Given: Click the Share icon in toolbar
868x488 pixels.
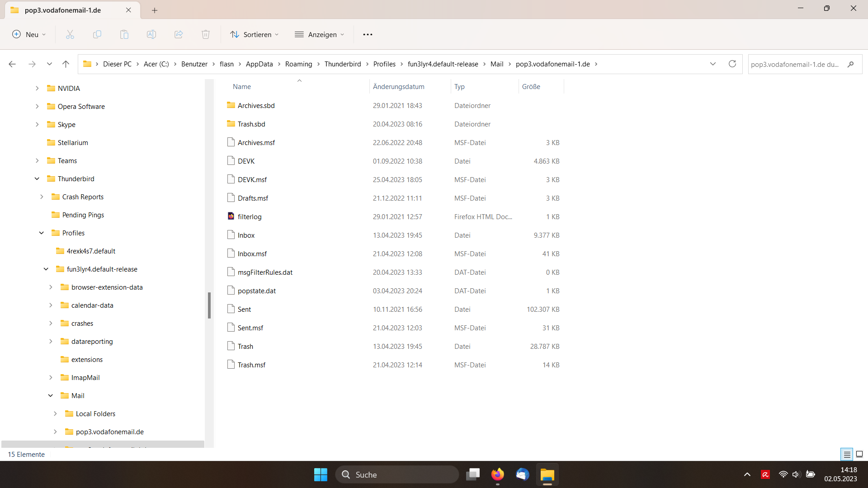Looking at the screenshot, I should 179,34.
